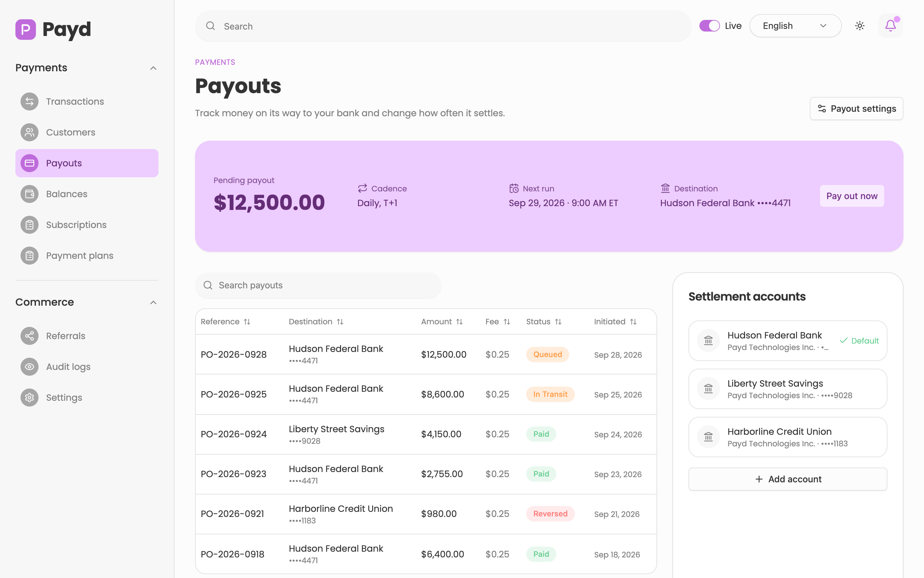Go to Subscriptions in sidebar
This screenshot has height=578, width=924.
point(87,225)
